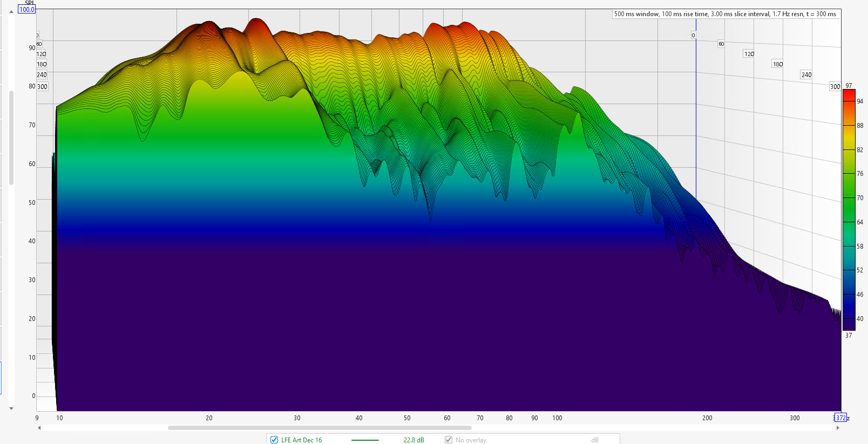Click the horizontal scrollbar left arrow
868x444 pixels.
(x=39, y=428)
